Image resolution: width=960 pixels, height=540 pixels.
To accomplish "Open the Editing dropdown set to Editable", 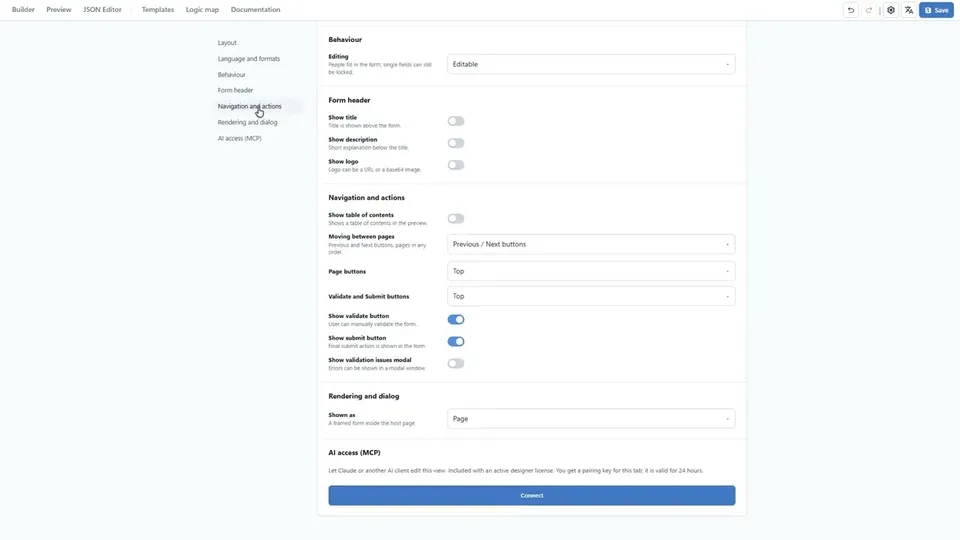I will point(591,64).
